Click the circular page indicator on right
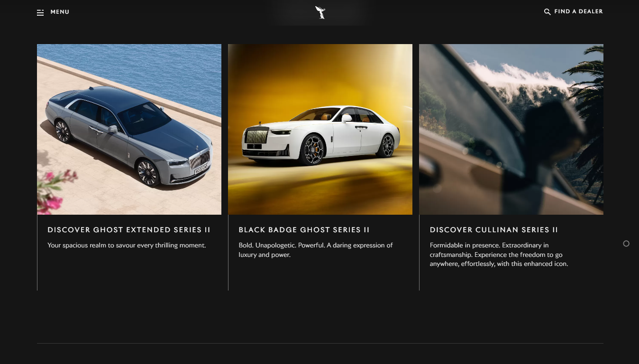The width and height of the screenshot is (639, 364). (x=626, y=244)
